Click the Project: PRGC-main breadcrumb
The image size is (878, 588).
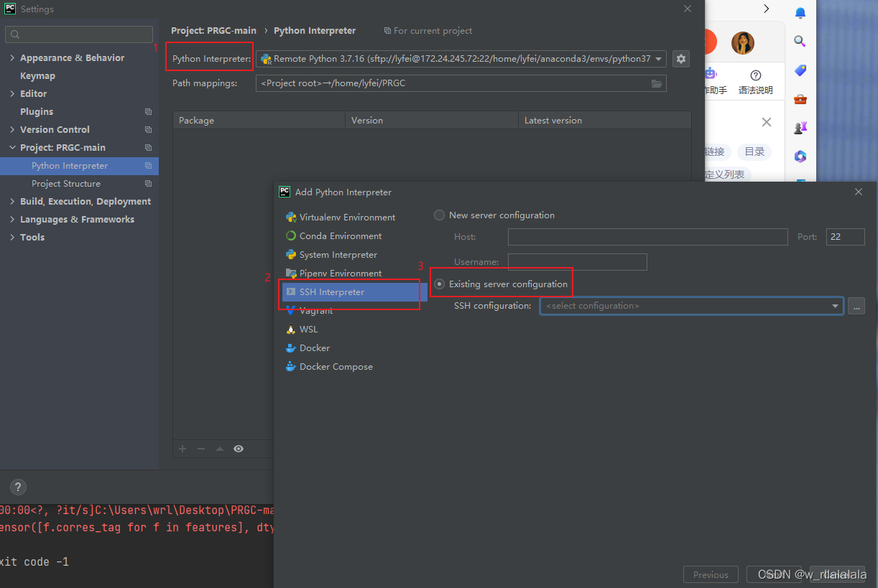point(213,31)
